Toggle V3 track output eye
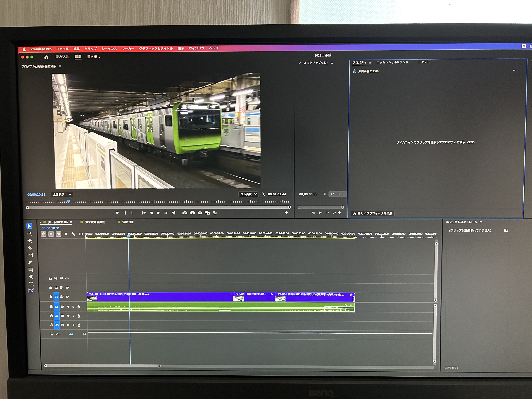The width and height of the screenshot is (532, 399). 67,278
